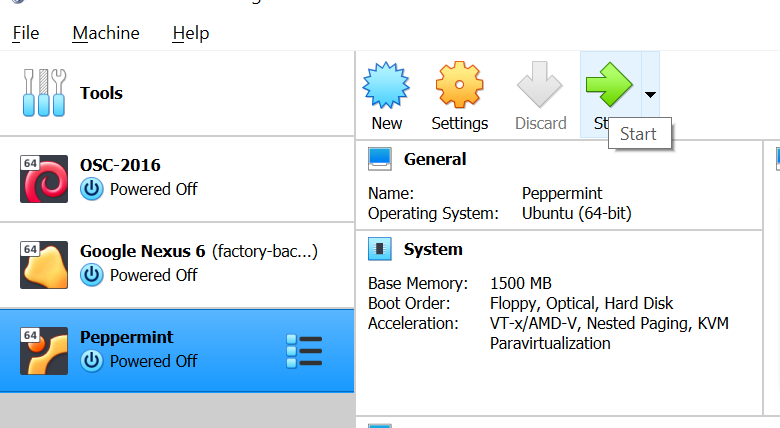Screen dimensions: 780x428
Task: Open the Peppermint machine tools list menu
Action: pyautogui.click(x=304, y=351)
